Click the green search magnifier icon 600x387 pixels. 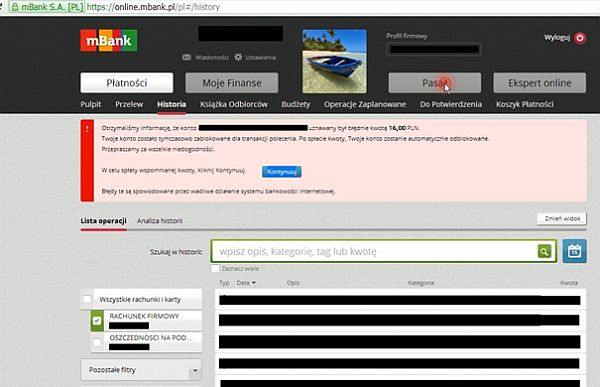pos(544,251)
